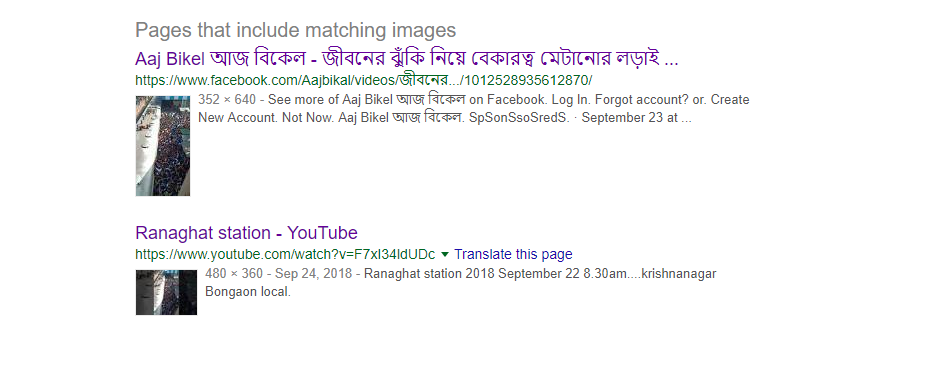
Task: Open the Ranaghat station YouTube result title
Action: [x=246, y=232]
